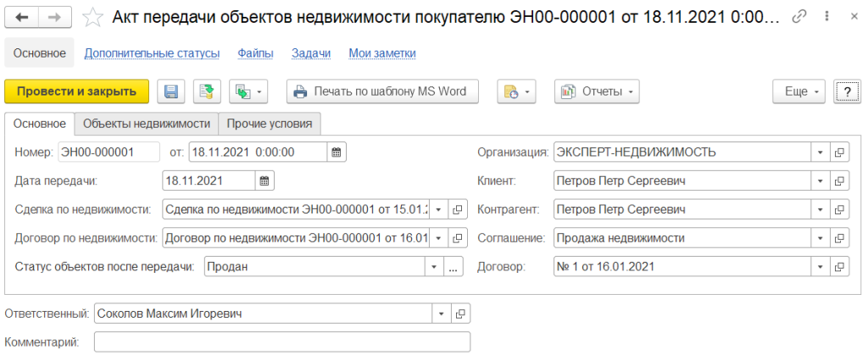Screen dimensions: 868x355
Task: Open the Еще menu
Action: (799, 92)
